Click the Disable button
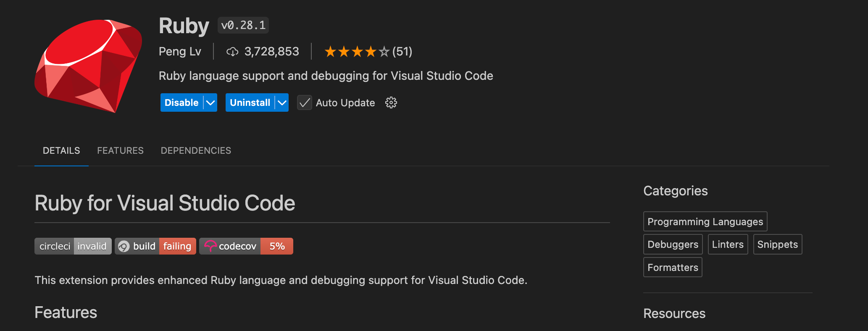Screen dimensions: 868x331 point(181,102)
